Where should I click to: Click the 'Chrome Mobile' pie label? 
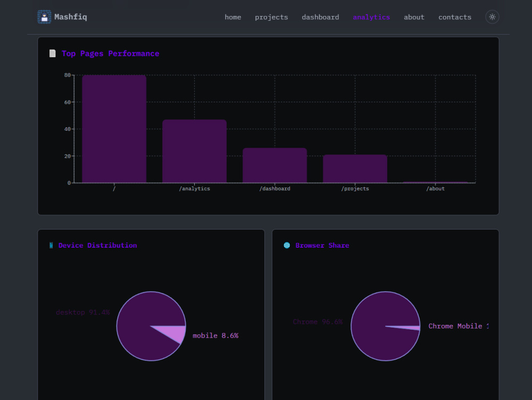[x=459, y=326]
